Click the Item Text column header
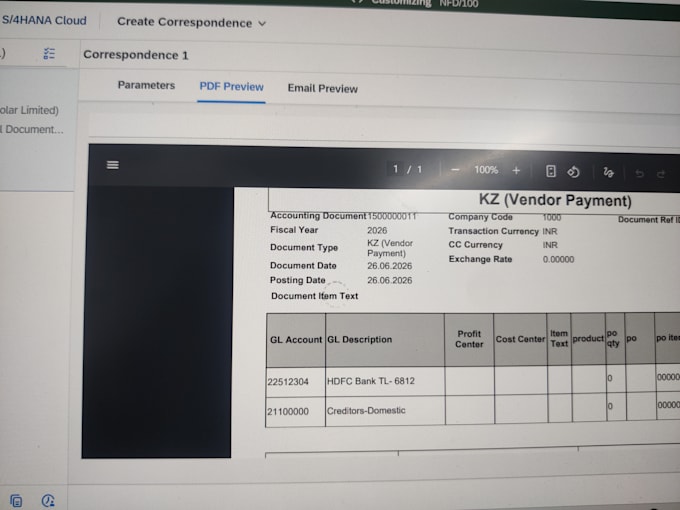Screen dimensions: 680x510 point(559,339)
